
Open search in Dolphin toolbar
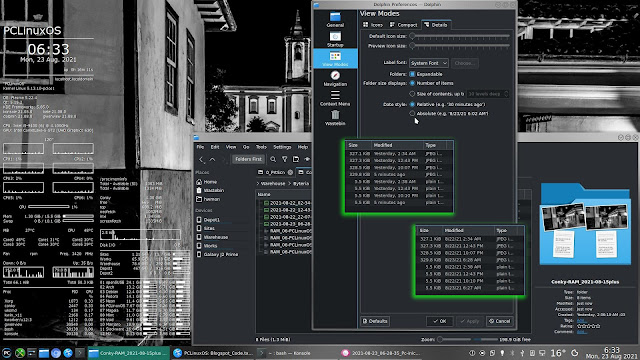point(273,159)
